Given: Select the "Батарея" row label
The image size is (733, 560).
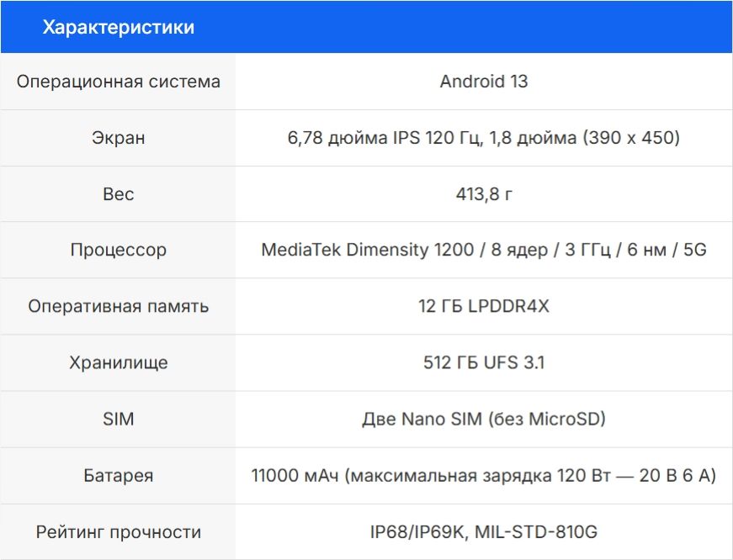Looking at the screenshot, I should [119, 476].
